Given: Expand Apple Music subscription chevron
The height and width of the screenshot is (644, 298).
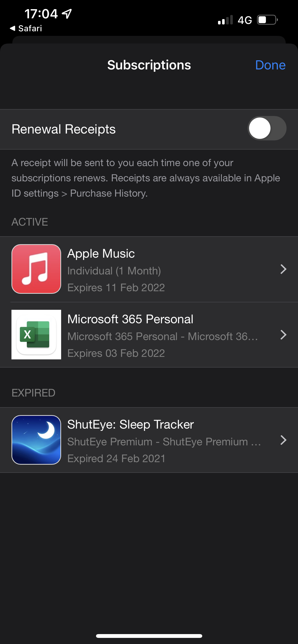Looking at the screenshot, I should [283, 269].
